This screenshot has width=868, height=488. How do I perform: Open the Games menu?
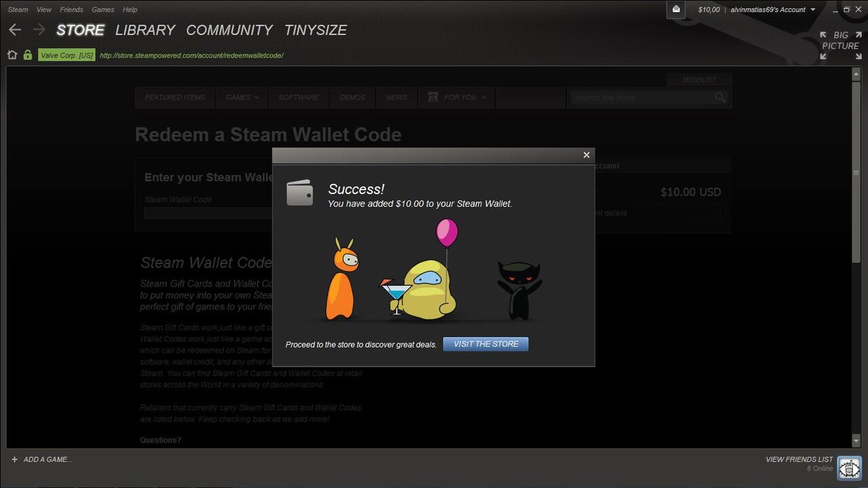coord(103,10)
